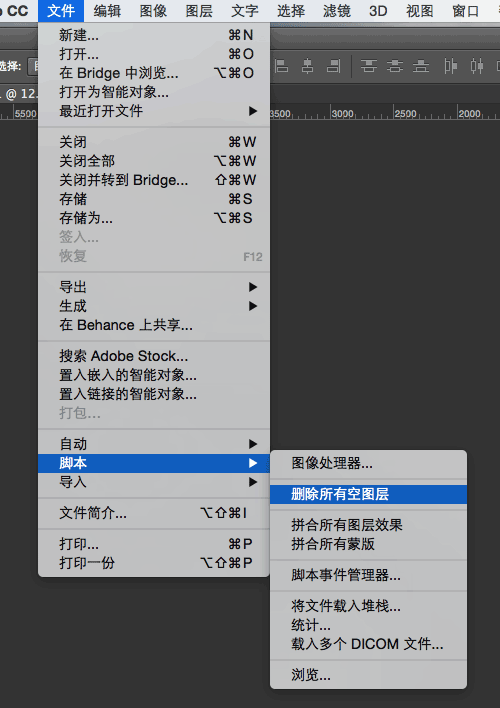Open the 编辑 menu
Viewport: 500px width, 708px height.
coord(107,11)
